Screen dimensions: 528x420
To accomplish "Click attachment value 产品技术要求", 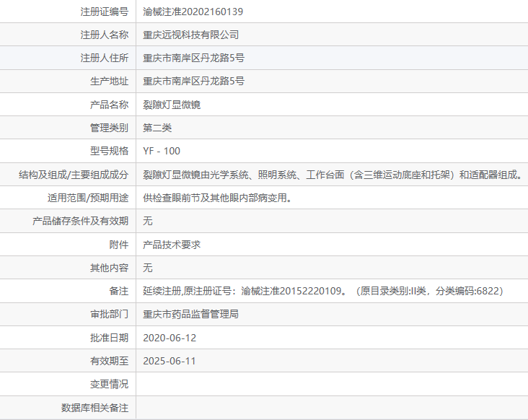I will 172,245.
